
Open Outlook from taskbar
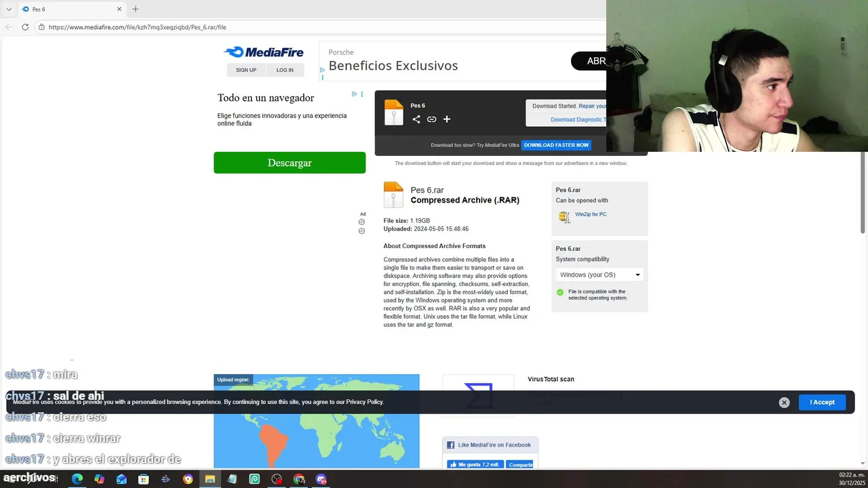point(121,479)
